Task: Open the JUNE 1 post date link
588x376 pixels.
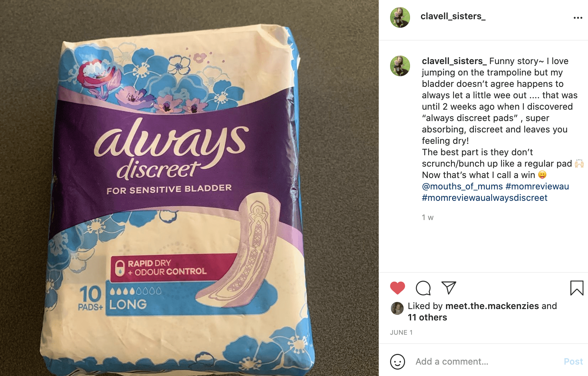Action: pyautogui.click(x=401, y=332)
